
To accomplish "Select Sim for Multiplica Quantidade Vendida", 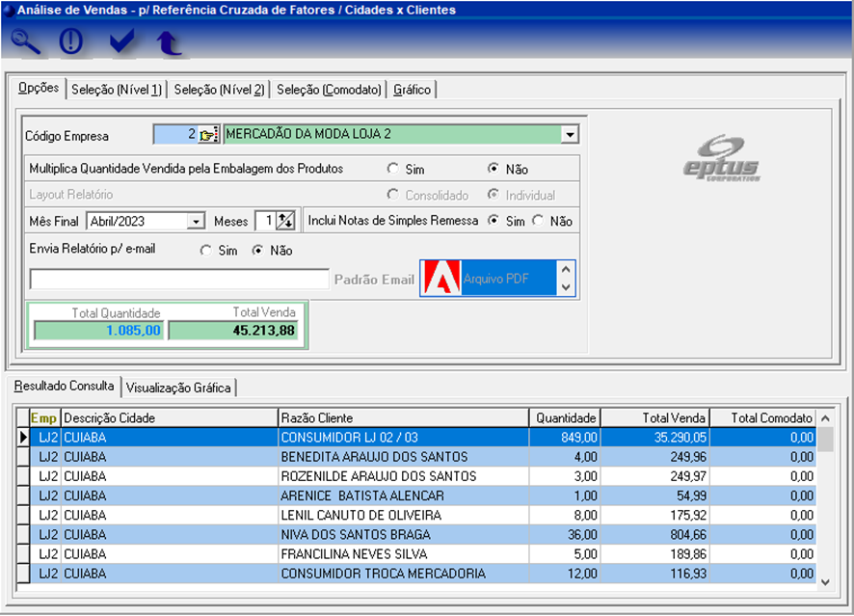I will (x=393, y=169).
